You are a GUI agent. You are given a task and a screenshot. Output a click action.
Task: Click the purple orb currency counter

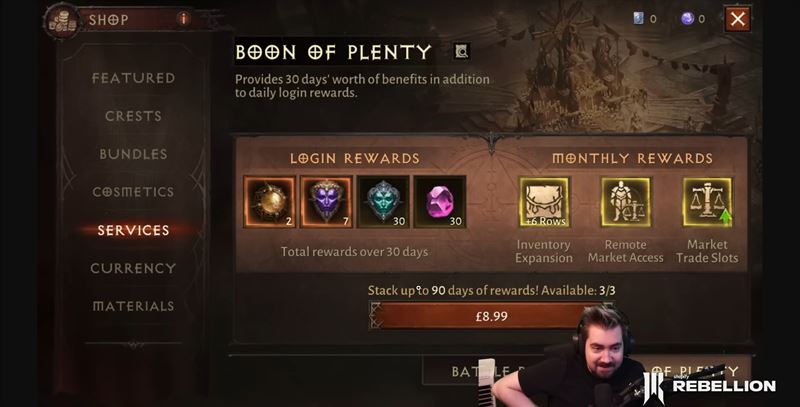tap(693, 19)
